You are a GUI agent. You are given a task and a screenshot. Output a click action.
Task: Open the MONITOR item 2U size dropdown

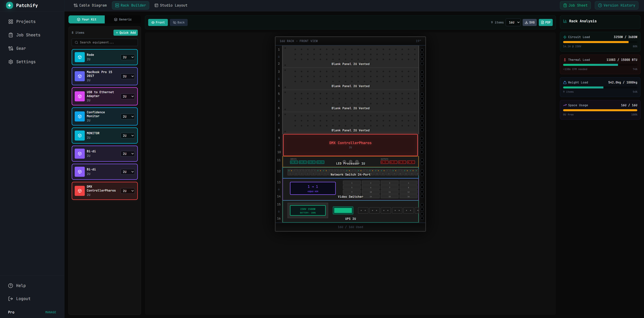click(x=128, y=136)
